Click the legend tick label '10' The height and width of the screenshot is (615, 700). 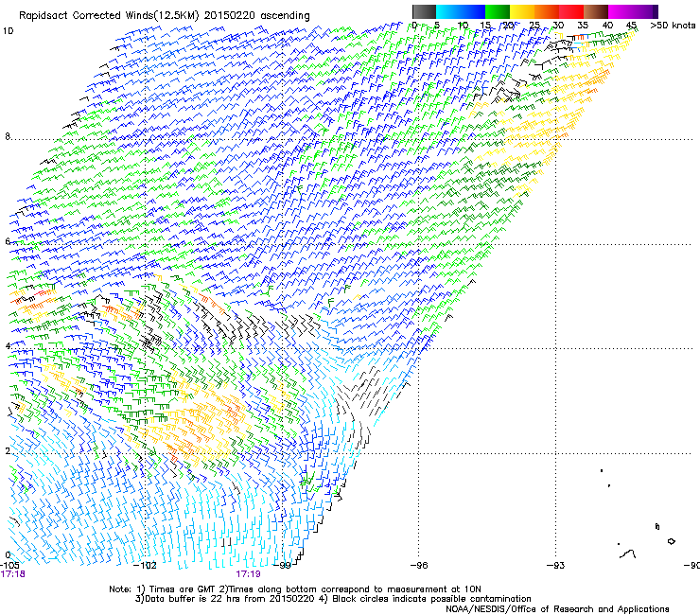[463, 25]
